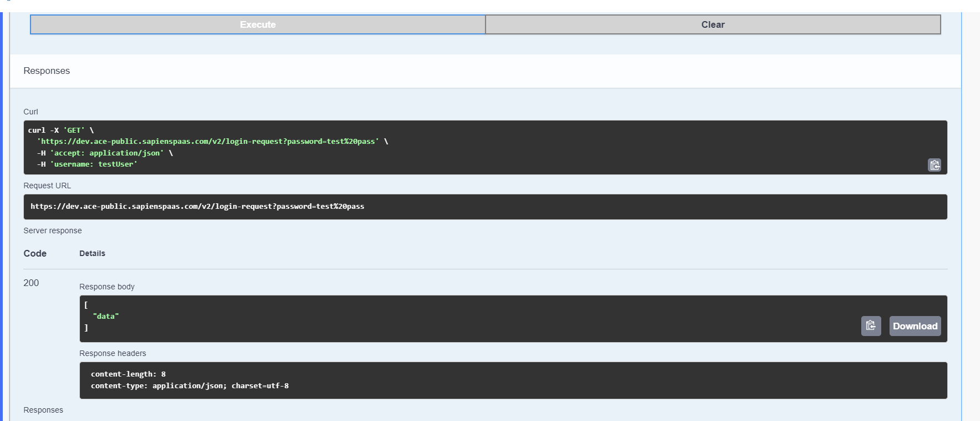Click the 200 status code
This screenshot has width=980, height=421.
(31, 283)
